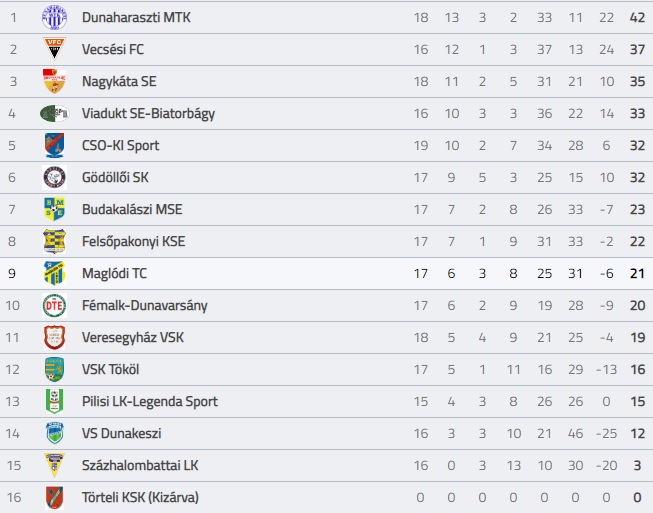Open the Budakalászi MSE crest icon
The height and width of the screenshot is (513, 653).
(55, 209)
